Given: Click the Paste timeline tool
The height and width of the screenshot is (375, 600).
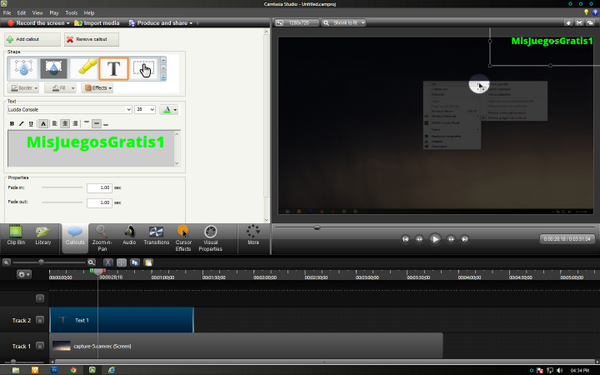Looking at the screenshot, I should pos(148,262).
